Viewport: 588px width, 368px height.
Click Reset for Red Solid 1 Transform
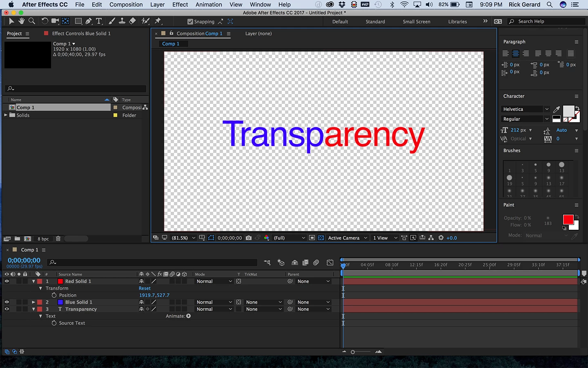click(145, 288)
